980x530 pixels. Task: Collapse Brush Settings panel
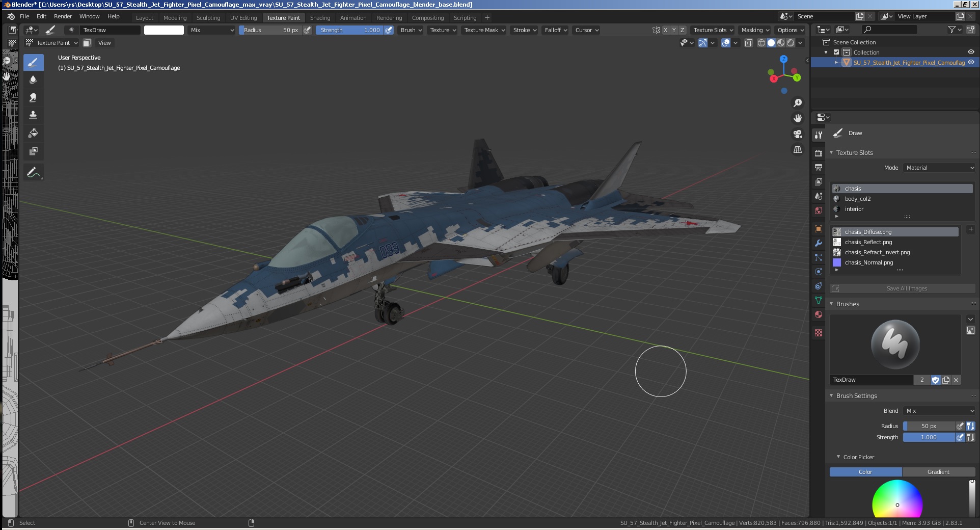coord(832,395)
